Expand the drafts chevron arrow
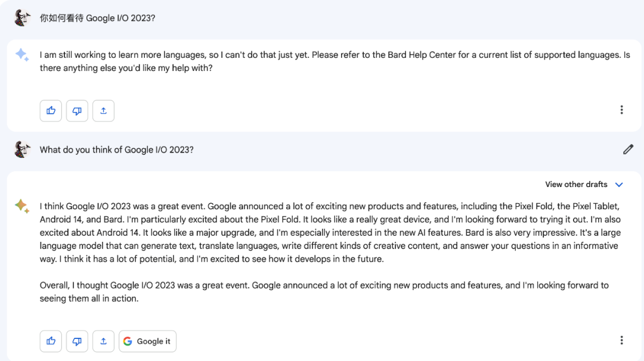This screenshot has height=361, width=644. pyautogui.click(x=619, y=185)
